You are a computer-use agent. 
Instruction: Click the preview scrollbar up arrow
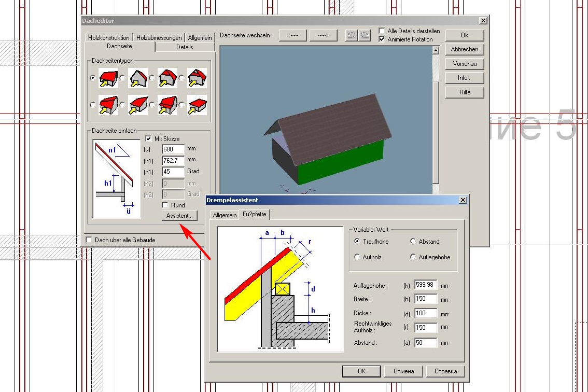click(x=436, y=50)
